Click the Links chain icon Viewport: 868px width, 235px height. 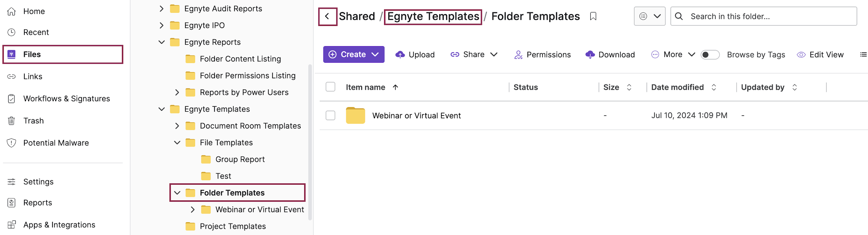click(x=11, y=77)
